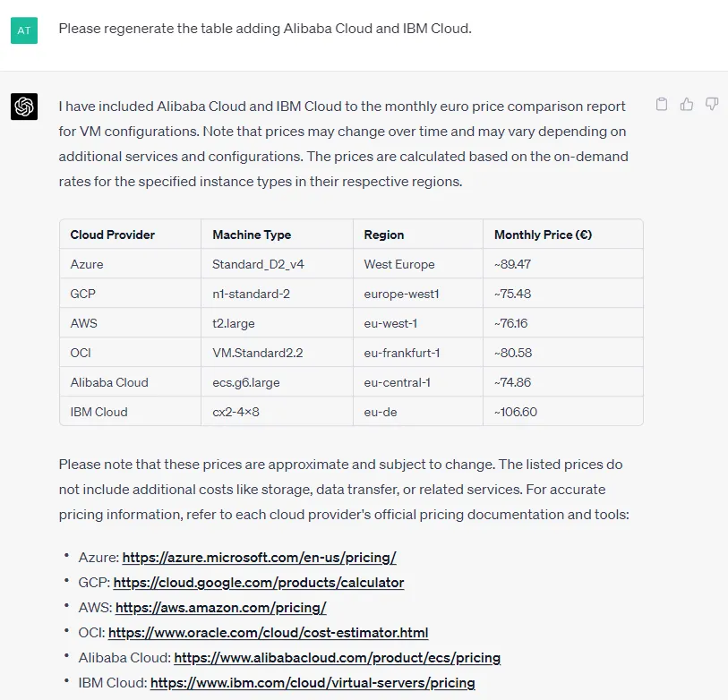Select the Region column header
Screen dimensions: 728x700
[x=384, y=235]
